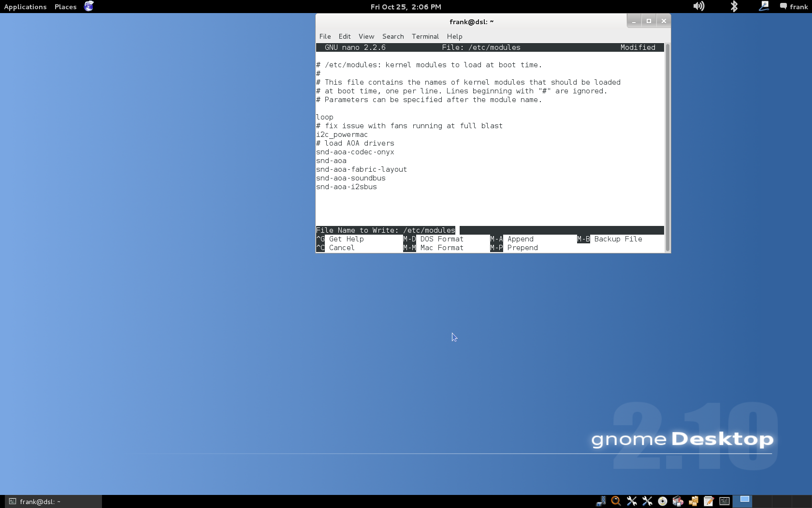Open the Applications menu
Screen dimensions: 812x508
[x=25, y=7]
